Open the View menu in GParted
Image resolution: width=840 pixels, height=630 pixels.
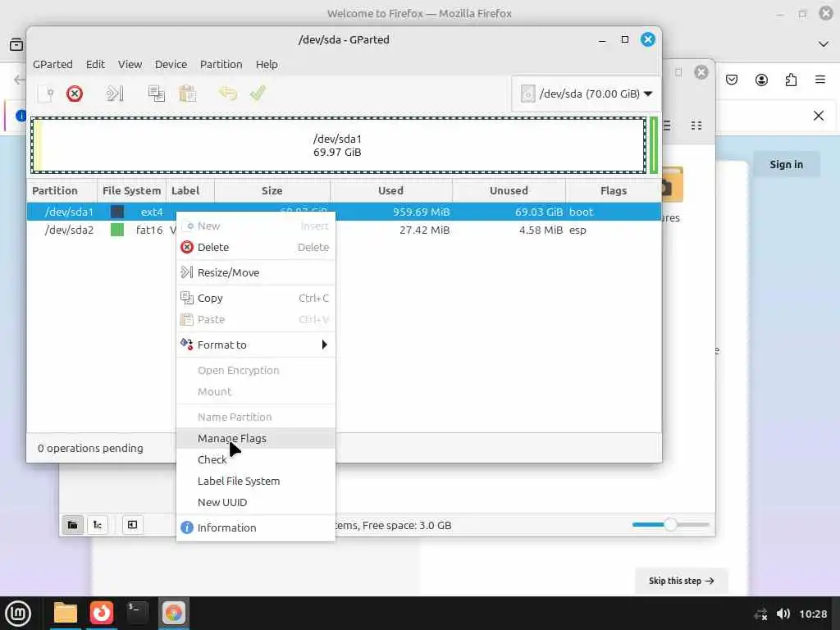pos(130,64)
